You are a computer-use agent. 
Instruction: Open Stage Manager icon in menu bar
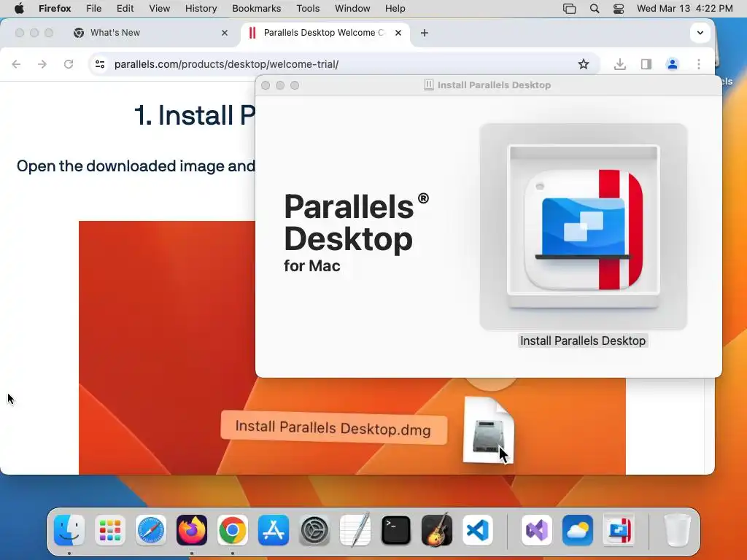point(569,8)
